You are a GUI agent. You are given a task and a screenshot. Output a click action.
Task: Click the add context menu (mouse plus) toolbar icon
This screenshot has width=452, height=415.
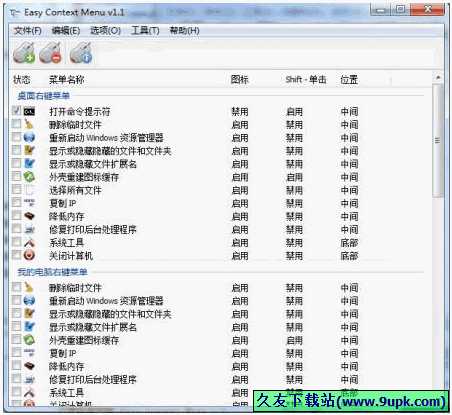tap(24, 53)
